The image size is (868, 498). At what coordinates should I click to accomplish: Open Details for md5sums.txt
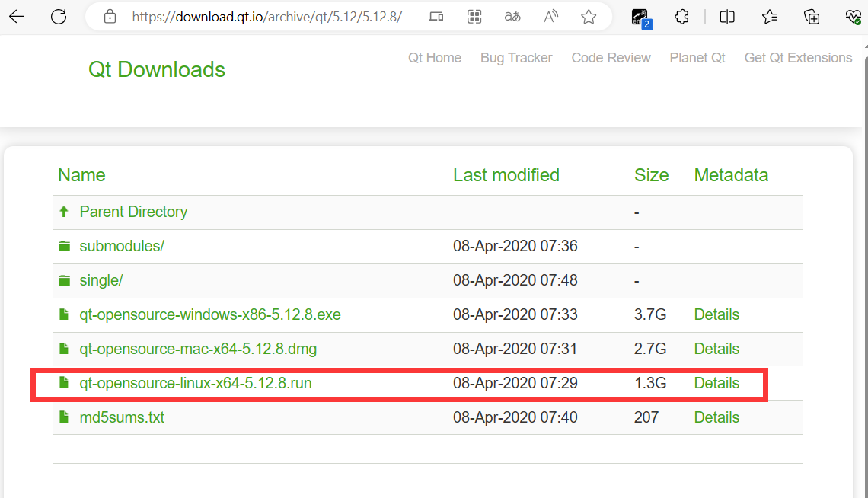coord(716,417)
